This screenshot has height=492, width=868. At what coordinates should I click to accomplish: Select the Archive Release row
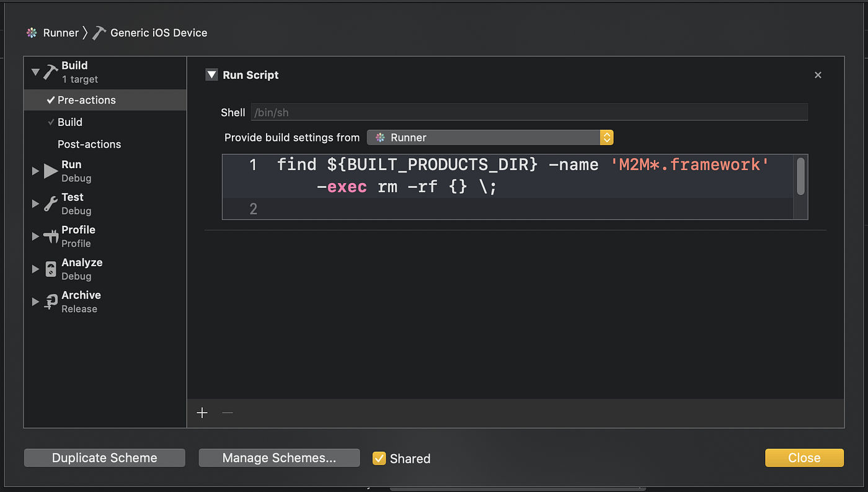tap(105, 302)
